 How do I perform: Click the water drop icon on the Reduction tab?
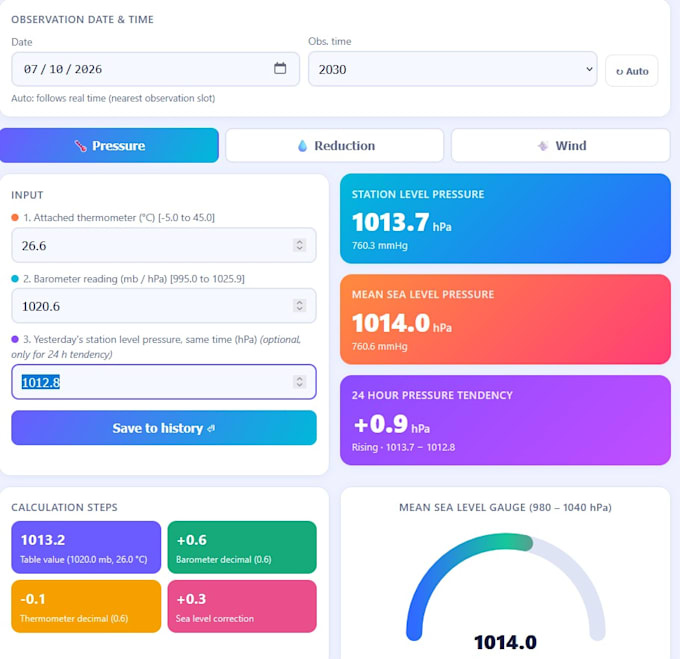(x=302, y=146)
